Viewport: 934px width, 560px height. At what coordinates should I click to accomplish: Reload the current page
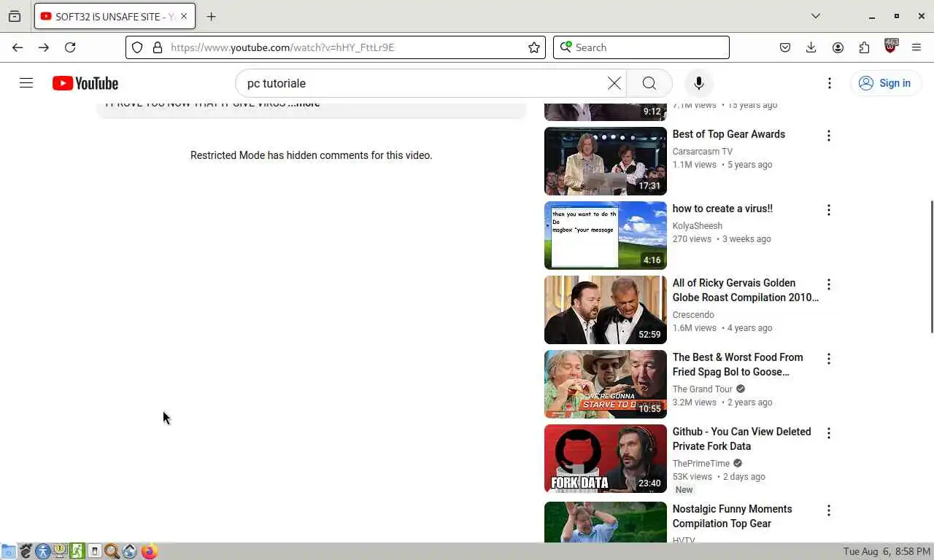pyautogui.click(x=70, y=47)
